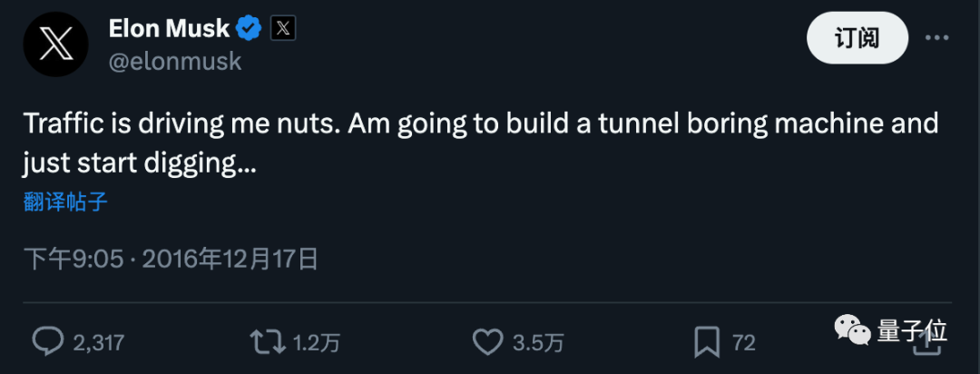This screenshot has height=374, width=980.
Task: Click the X affiliation badge beside name
Action: (x=283, y=29)
